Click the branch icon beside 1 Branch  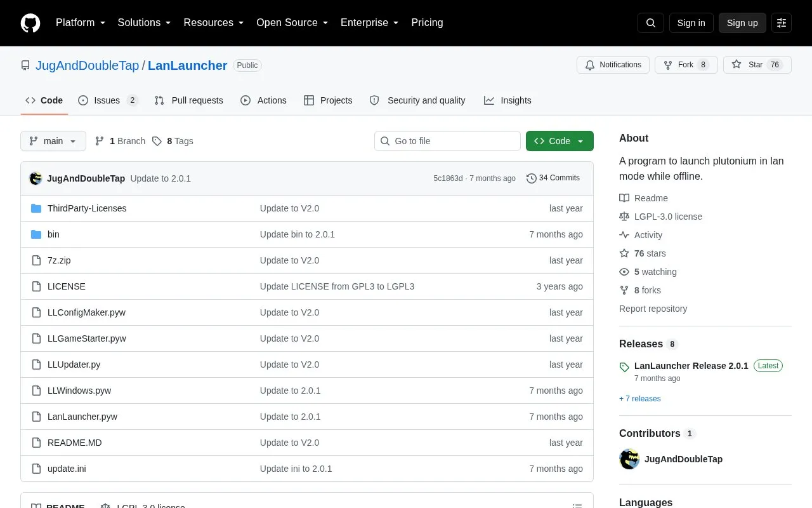coord(100,141)
